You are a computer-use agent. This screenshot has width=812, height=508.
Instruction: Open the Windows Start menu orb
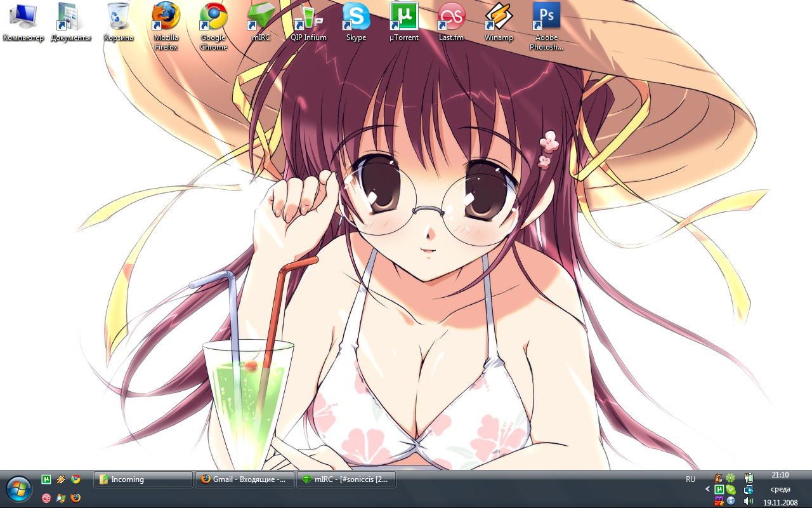(19, 489)
